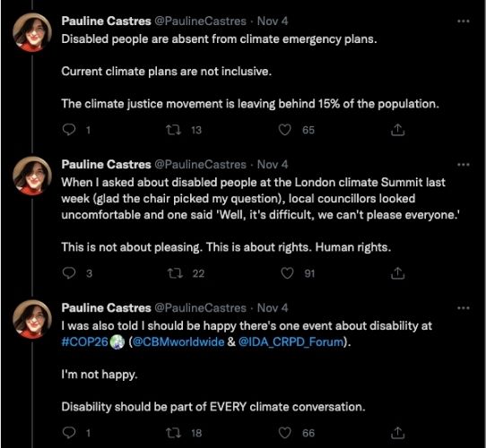
Task: Reply to the London climate Summit tweet
Action: click(x=69, y=273)
